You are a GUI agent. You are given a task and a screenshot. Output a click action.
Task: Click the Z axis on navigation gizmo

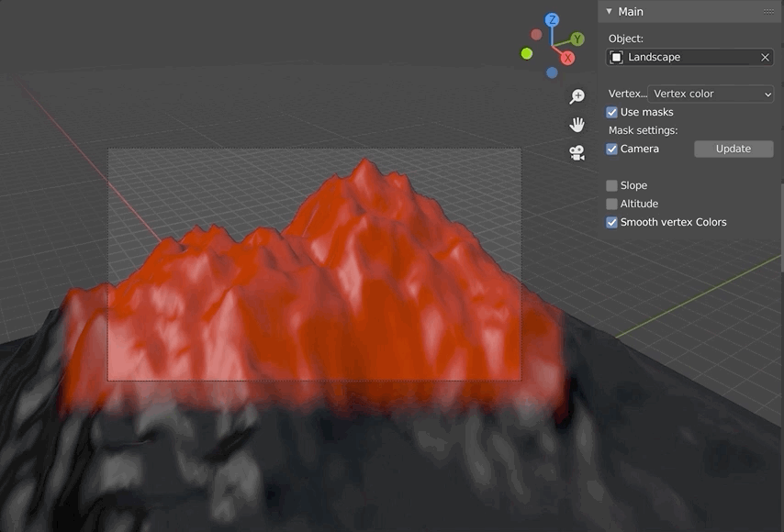coord(551,18)
